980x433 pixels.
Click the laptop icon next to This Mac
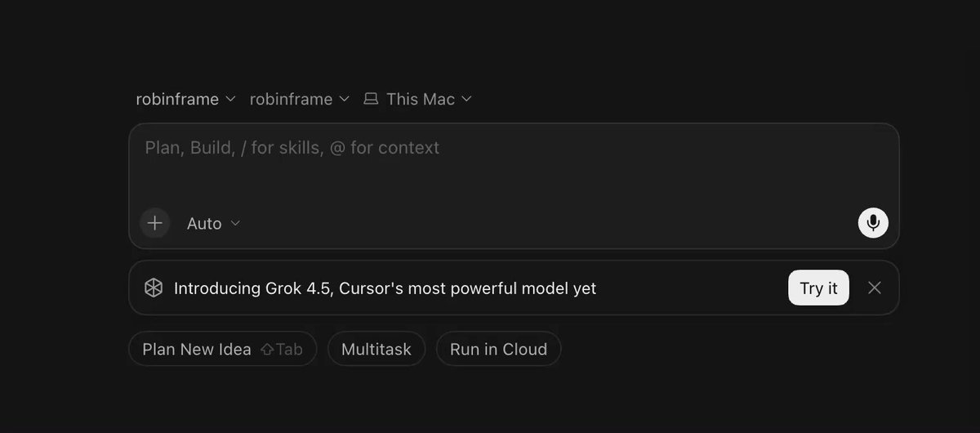click(x=371, y=99)
